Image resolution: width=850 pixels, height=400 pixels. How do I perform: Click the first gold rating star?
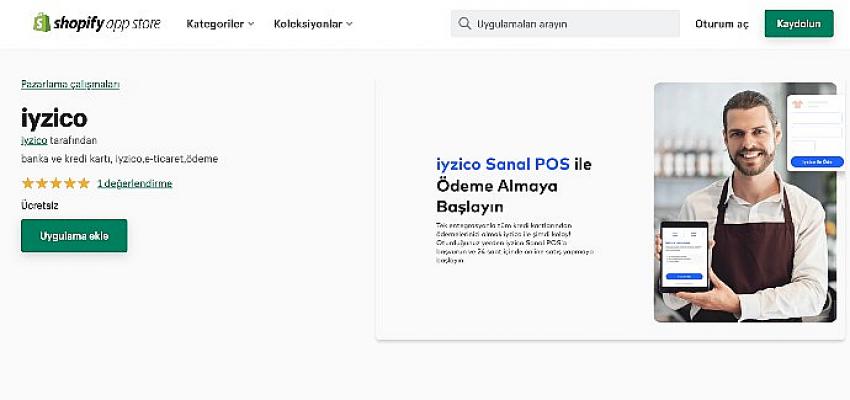coord(28,183)
